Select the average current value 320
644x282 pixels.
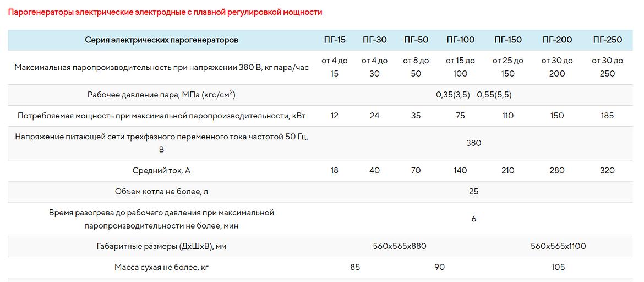click(x=607, y=171)
